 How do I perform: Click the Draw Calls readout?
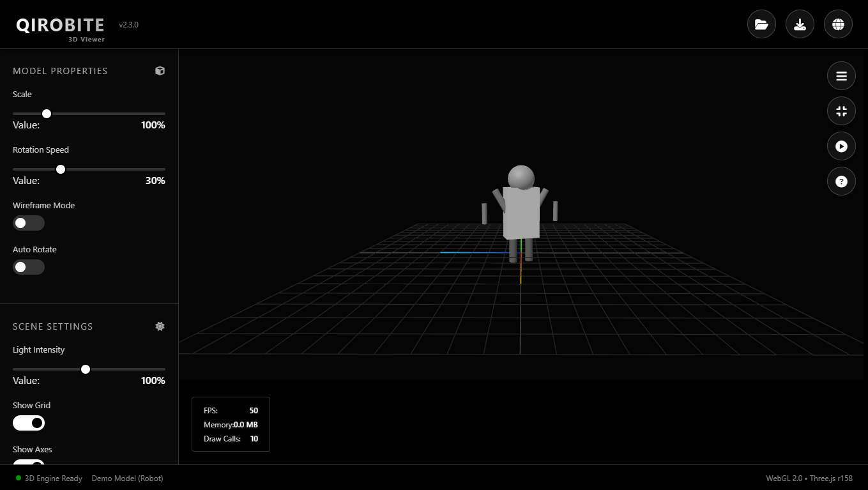[231, 439]
